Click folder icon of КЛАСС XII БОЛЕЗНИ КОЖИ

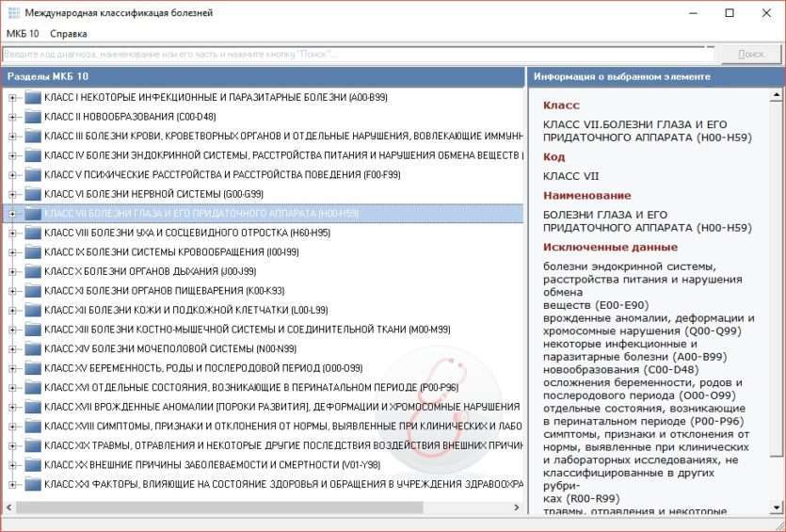click(x=33, y=311)
